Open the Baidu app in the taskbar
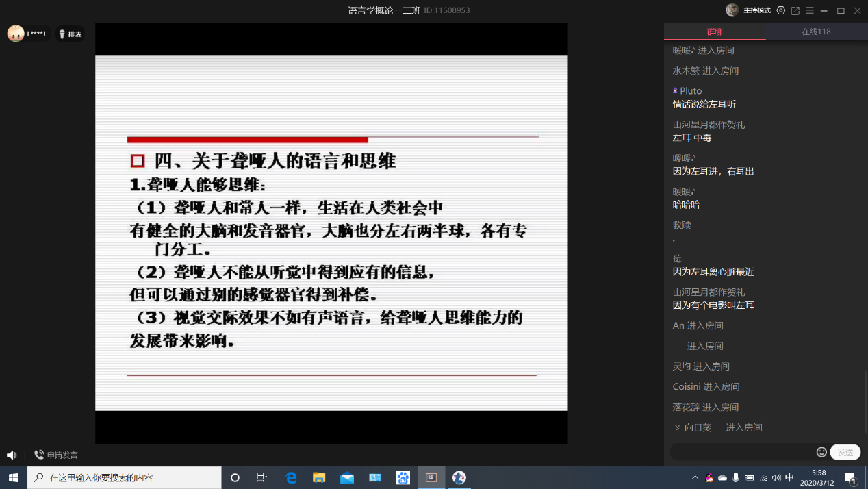The image size is (868, 489). click(403, 478)
